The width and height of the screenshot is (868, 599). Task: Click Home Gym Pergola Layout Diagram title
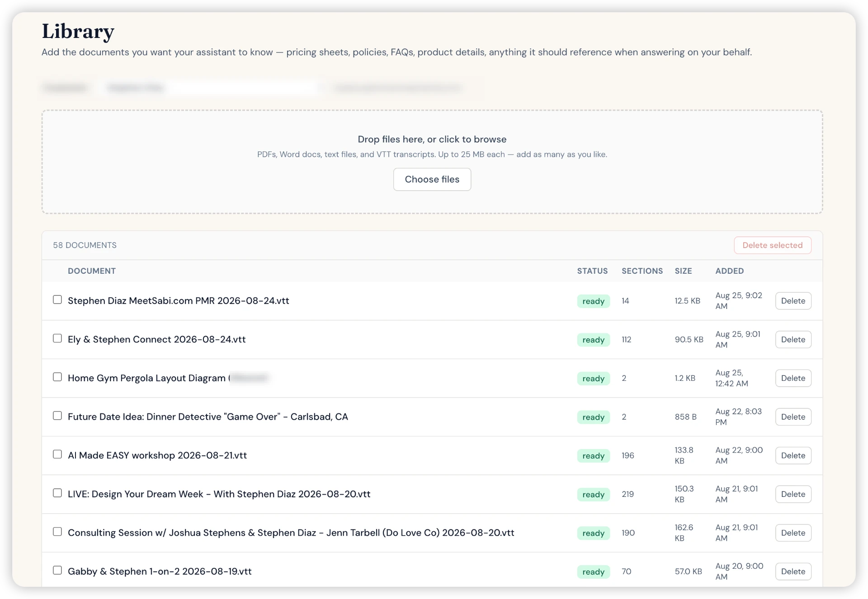[146, 378]
